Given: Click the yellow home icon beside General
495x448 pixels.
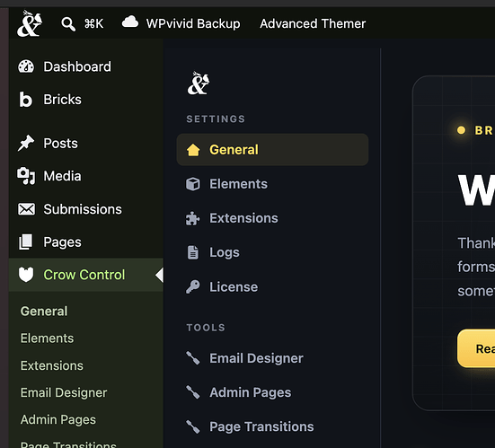Looking at the screenshot, I should (193, 150).
